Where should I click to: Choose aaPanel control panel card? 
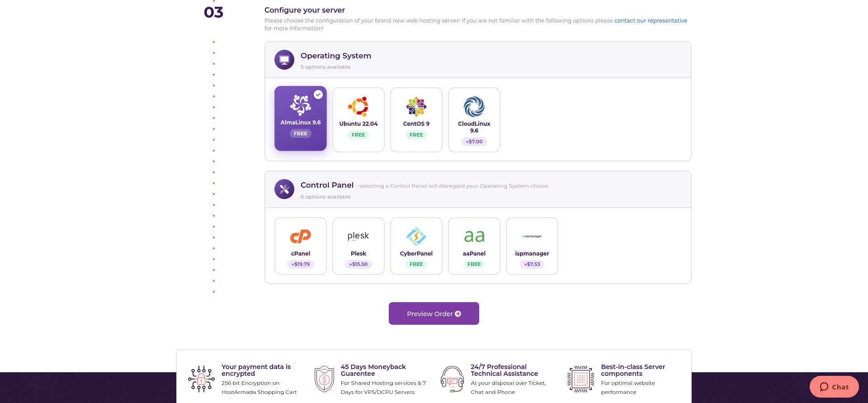(474, 246)
